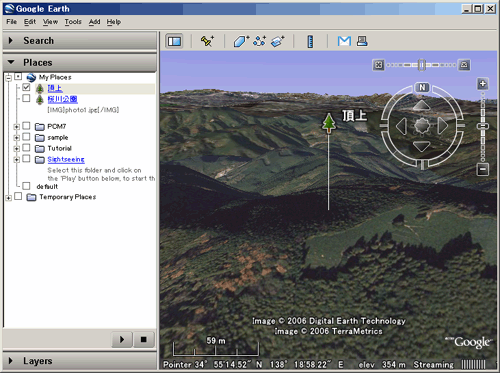The image size is (500, 373).
Task: Expand the Tutorial folder
Action: [x=17, y=149]
